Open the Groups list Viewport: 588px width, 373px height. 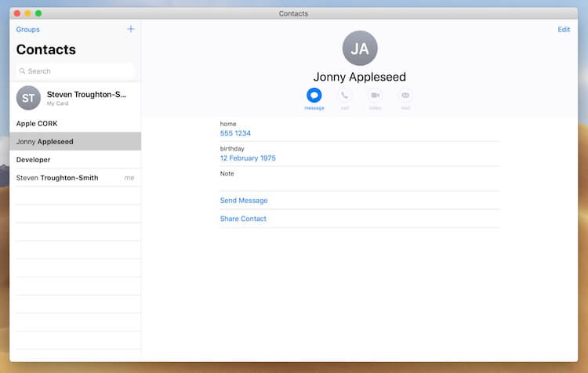(x=27, y=29)
